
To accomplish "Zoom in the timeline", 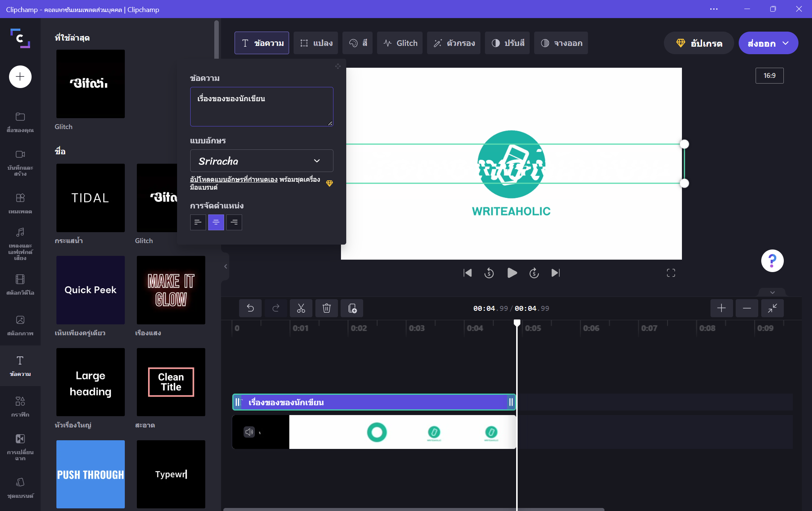I will pos(721,308).
